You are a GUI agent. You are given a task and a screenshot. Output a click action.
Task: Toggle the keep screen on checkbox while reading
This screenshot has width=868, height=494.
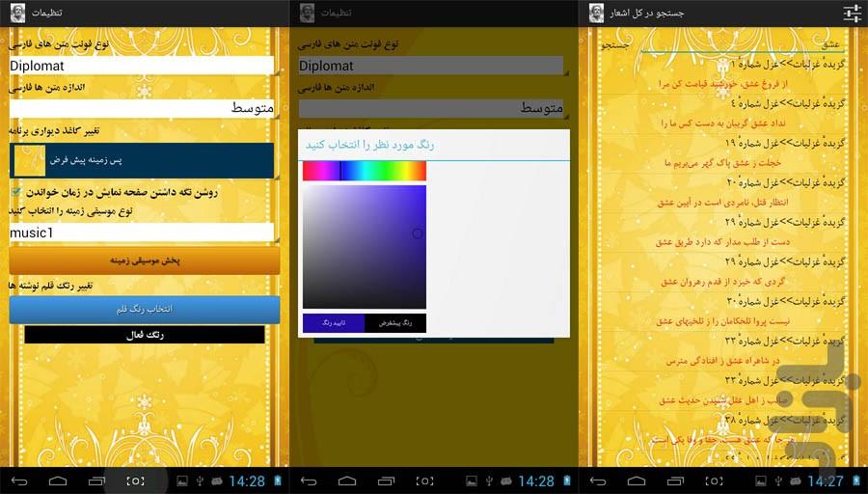(x=16, y=192)
